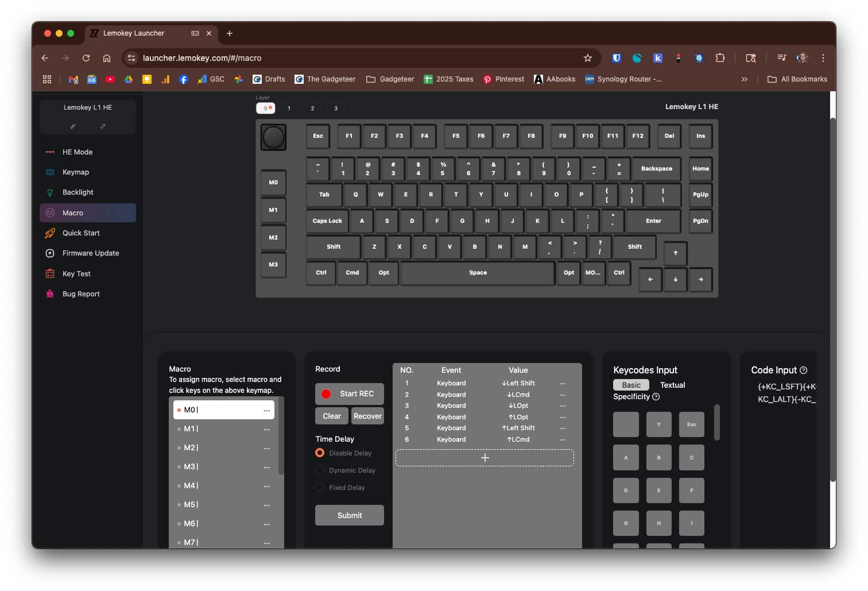Select the Dynamic Delay radio option
The height and width of the screenshot is (591, 868).
pyautogui.click(x=320, y=470)
